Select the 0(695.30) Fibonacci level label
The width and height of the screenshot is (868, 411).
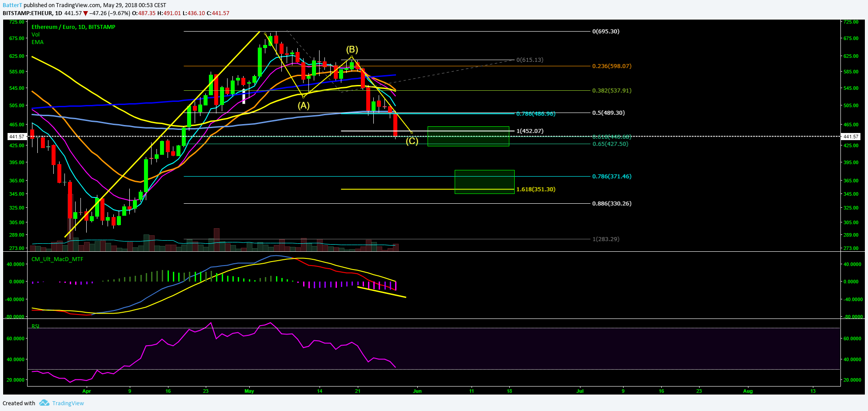pyautogui.click(x=606, y=32)
